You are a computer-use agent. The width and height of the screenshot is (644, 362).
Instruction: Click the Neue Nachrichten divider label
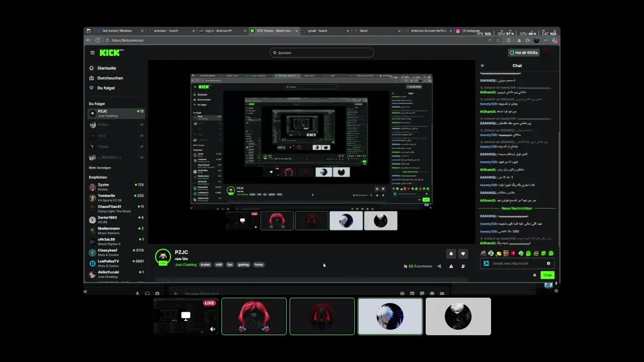pos(517,208)
